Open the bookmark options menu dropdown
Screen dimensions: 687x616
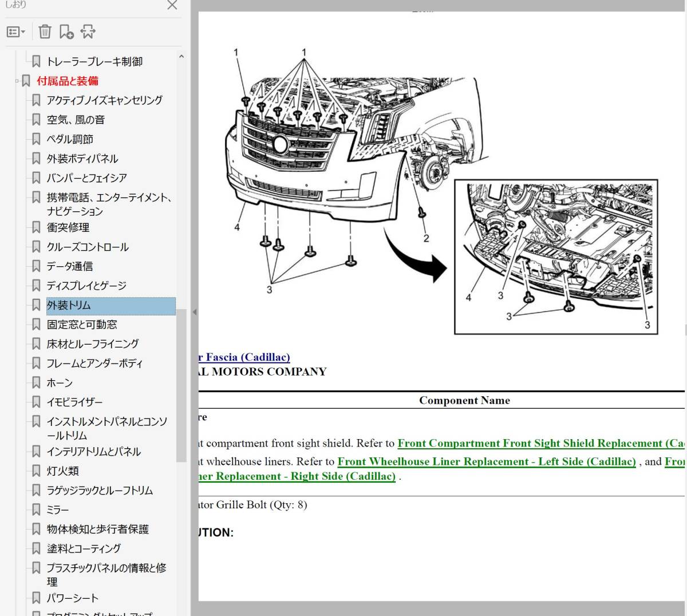[15, 32]
